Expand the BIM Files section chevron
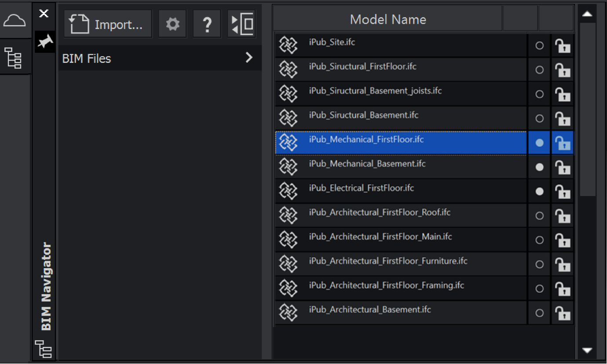Screen dimensions: 607x364 click(249, 58)
